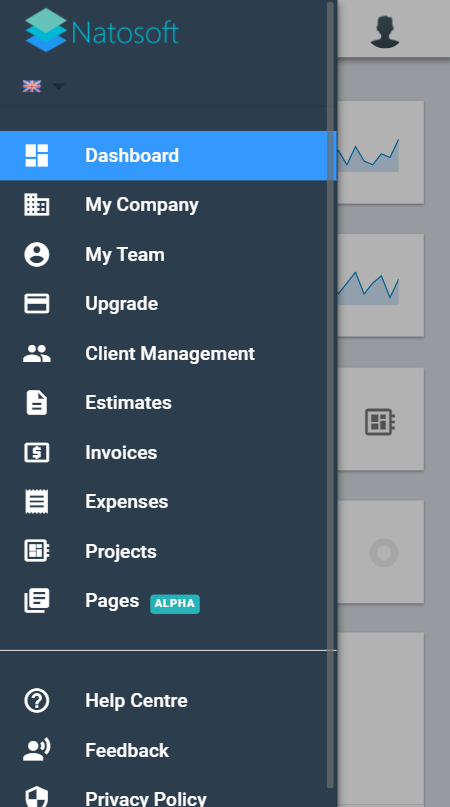Screen dimensions: 450x807
Task: Click the Projects board icon
Action: click(37, 551)
